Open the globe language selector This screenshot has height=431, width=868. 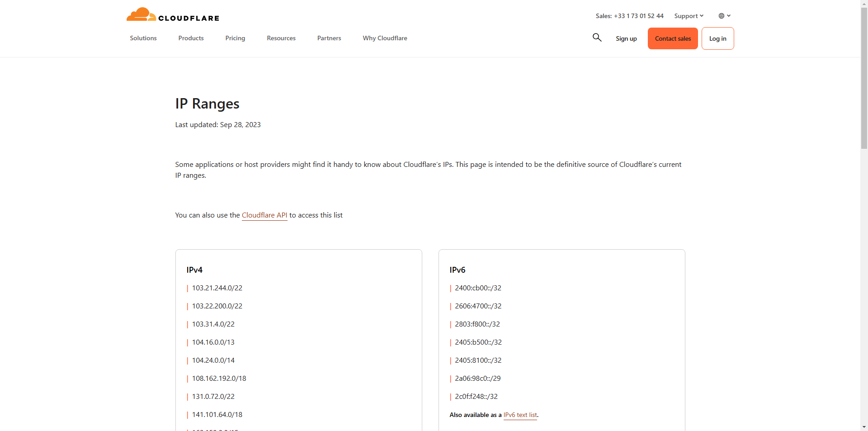tap(721, 16)
